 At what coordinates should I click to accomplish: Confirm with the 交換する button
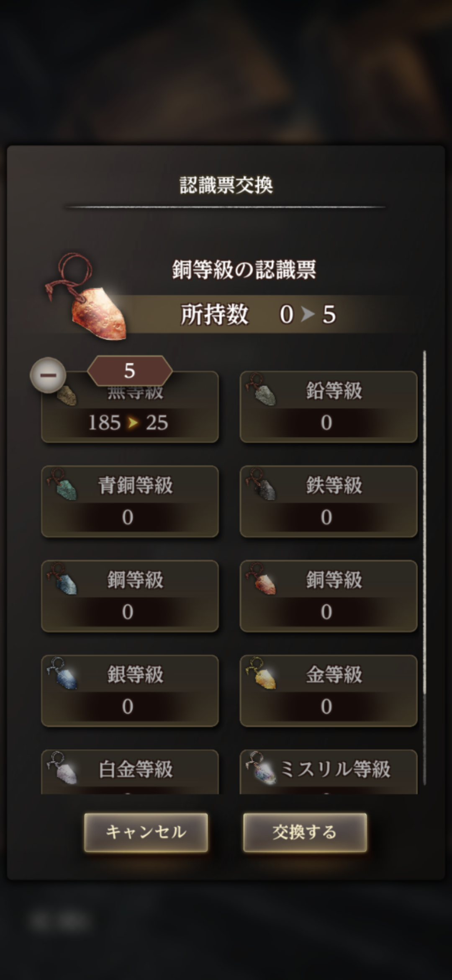coord(305,833)
